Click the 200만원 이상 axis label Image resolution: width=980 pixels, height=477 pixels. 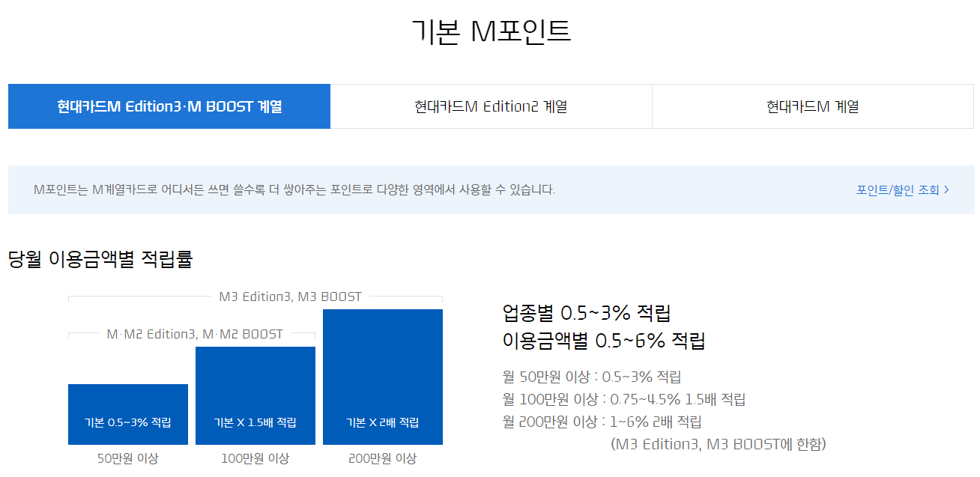click(383, 458)
